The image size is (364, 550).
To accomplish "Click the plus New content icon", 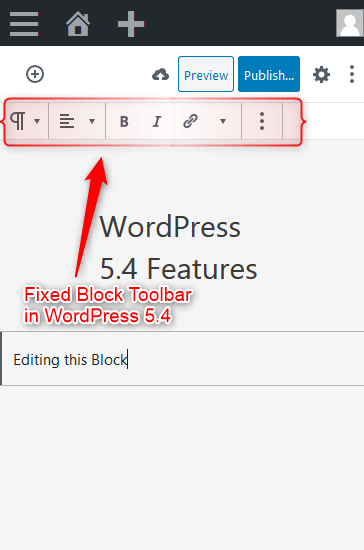I will click(x=131, y=24).
